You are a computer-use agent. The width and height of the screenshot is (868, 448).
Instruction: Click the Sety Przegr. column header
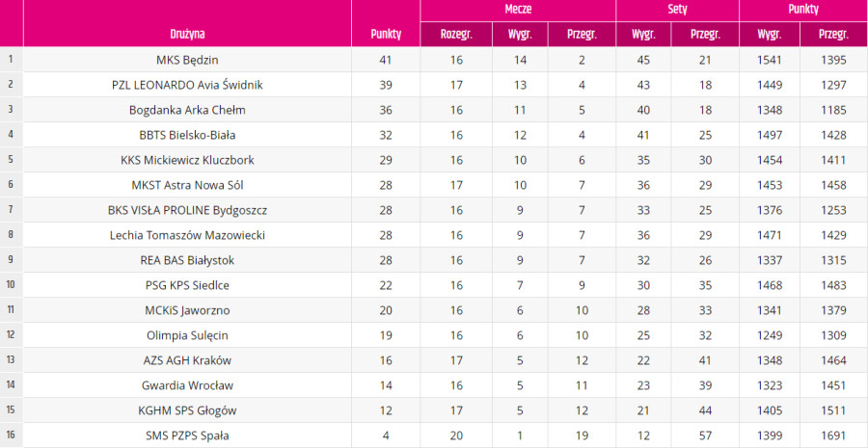click(x=705, y=35)
